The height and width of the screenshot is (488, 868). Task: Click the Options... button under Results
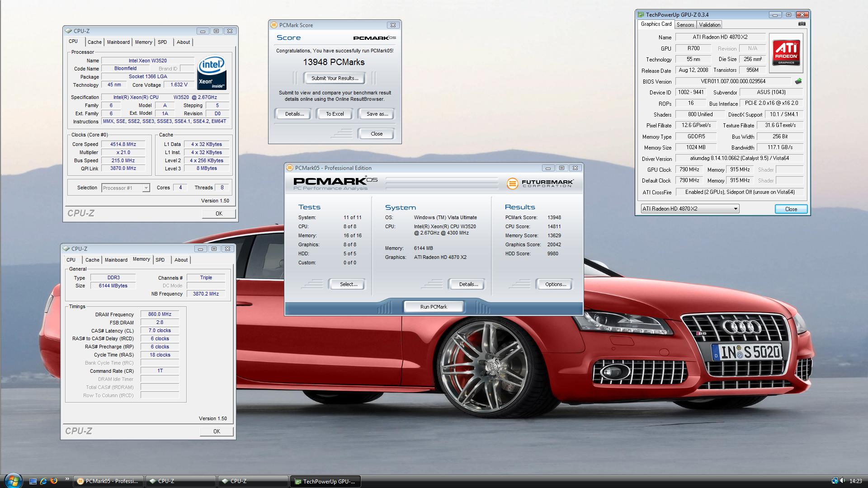(556, 284)
